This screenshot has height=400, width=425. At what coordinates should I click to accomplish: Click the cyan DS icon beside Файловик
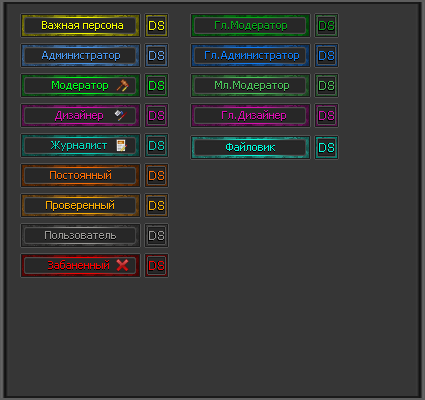coord(326,147)
